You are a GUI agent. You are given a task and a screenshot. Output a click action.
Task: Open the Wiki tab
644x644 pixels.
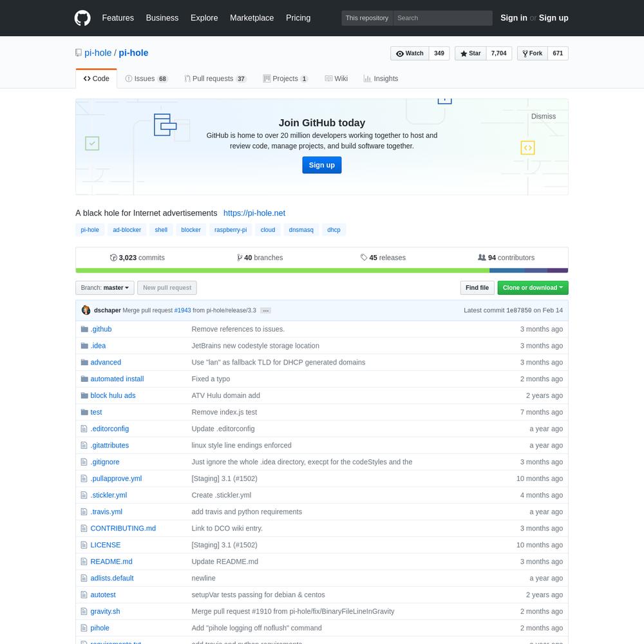(x=336, y=79)
